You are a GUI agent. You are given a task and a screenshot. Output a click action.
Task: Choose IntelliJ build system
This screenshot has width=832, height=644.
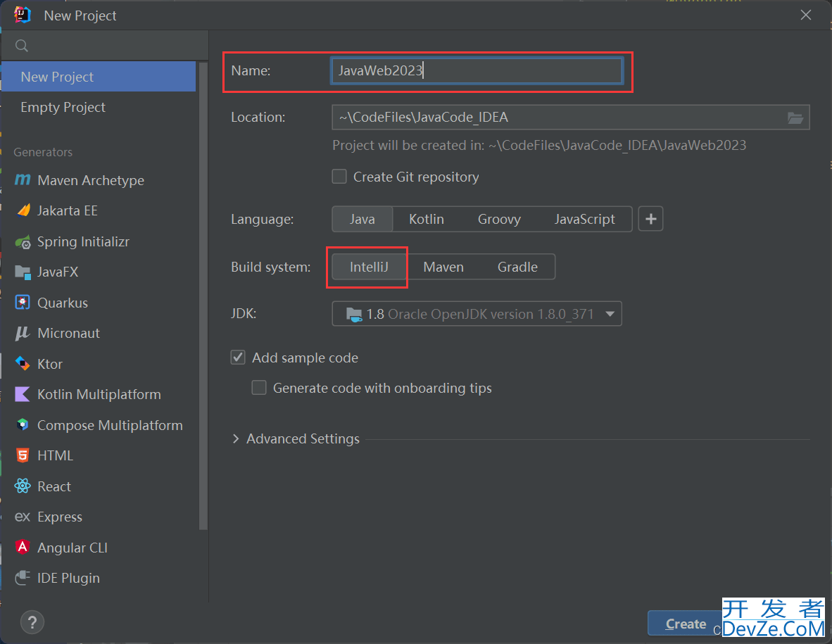click(369, 267)
